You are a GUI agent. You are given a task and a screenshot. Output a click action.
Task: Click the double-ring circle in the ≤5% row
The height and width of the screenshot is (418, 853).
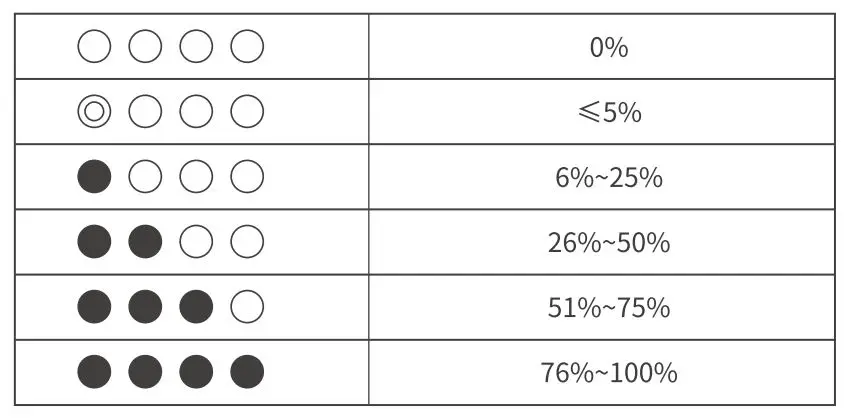94,112
